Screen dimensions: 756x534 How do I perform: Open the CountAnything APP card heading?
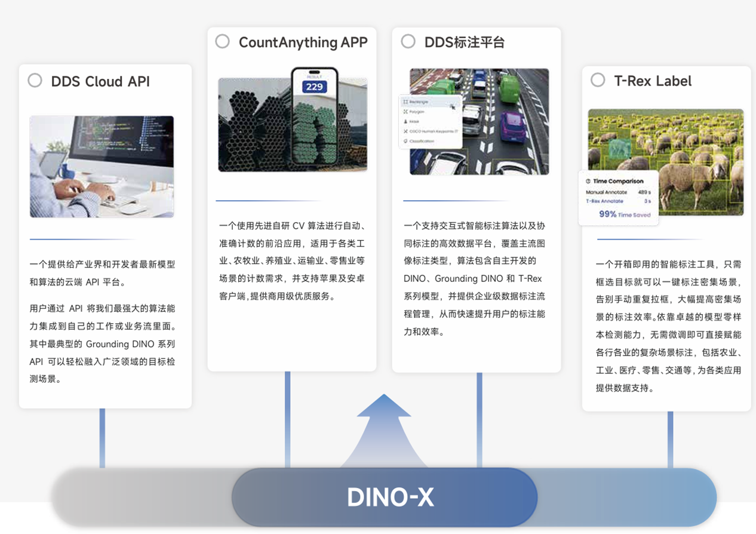point(305,42)
